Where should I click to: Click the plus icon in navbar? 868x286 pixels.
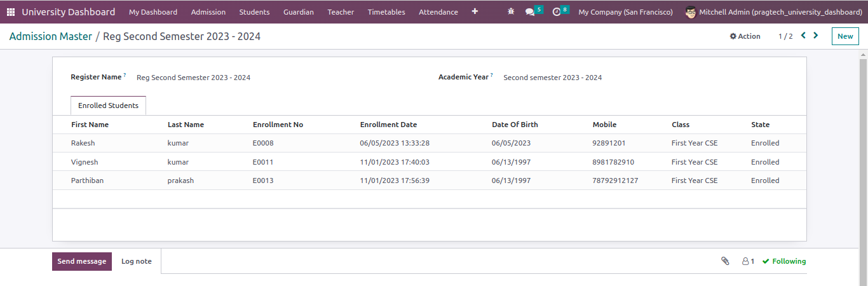click(x=475, y=12)
